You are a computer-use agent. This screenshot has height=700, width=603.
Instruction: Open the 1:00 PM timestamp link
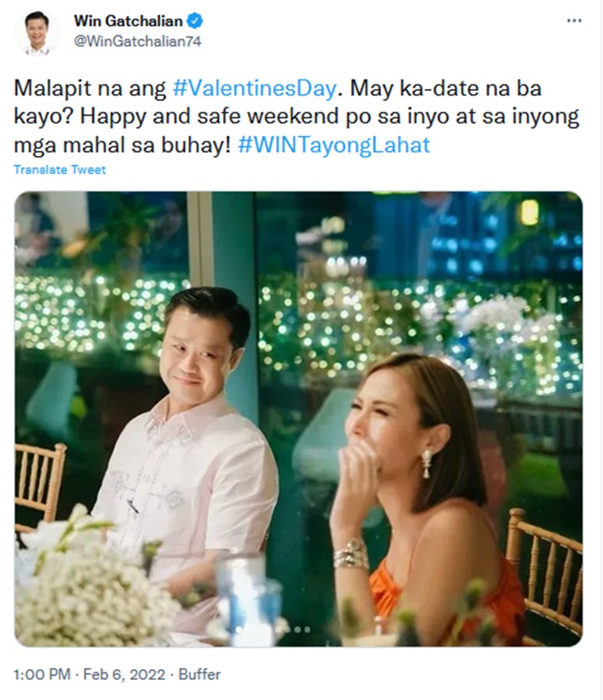click(x=42, y=674)
